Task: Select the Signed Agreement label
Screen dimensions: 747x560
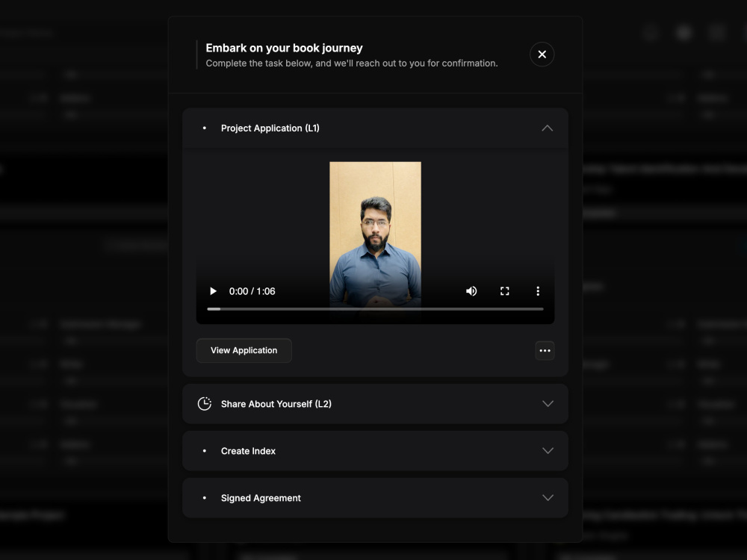Action: tap(261, 498)
